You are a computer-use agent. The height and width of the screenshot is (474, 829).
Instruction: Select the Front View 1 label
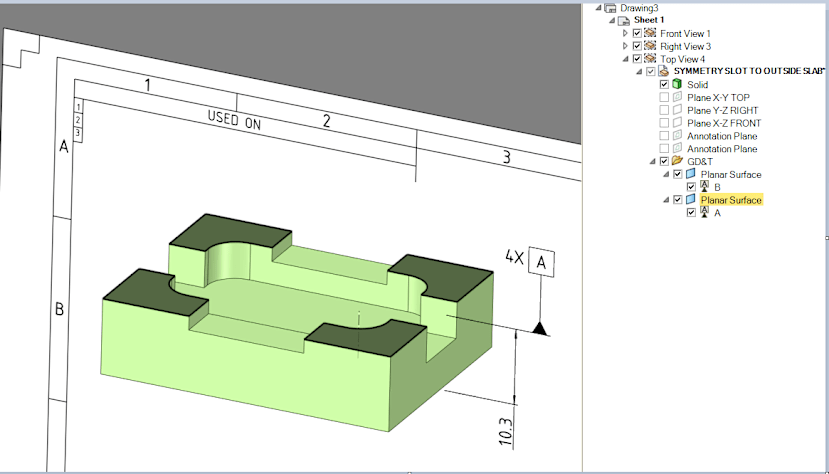685,33
